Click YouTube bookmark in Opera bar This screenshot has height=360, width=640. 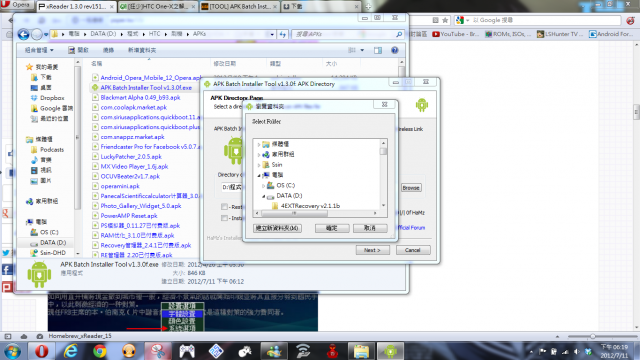point(456,34)
